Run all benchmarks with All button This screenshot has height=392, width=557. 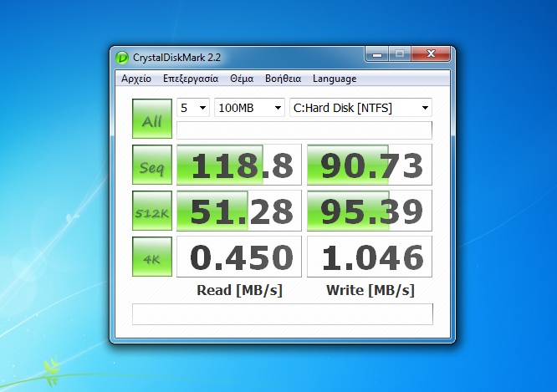tap(152, 119)
